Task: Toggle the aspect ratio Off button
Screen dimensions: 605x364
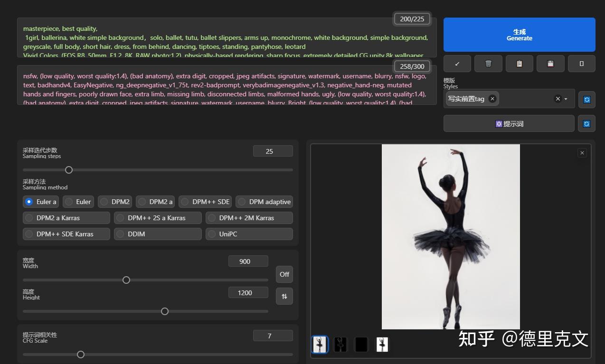Action: click(284, 274)
